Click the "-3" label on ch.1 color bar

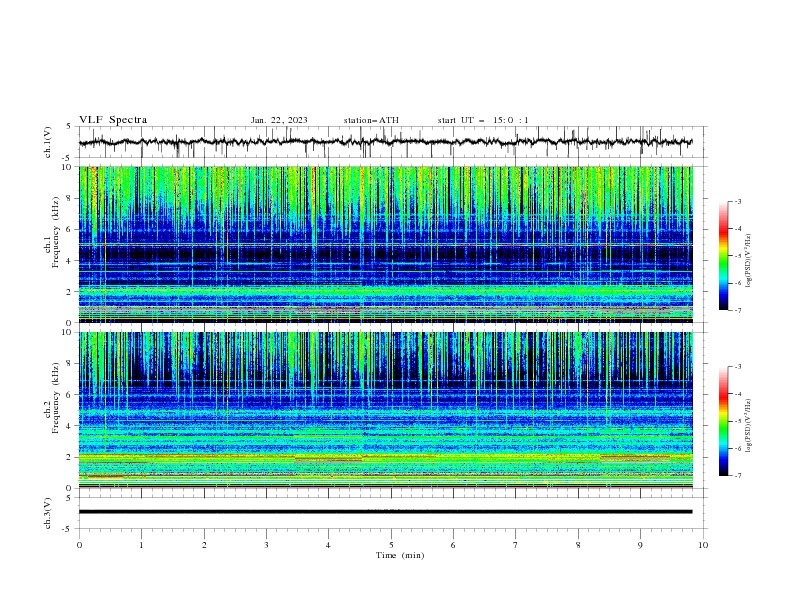point(737,201)
